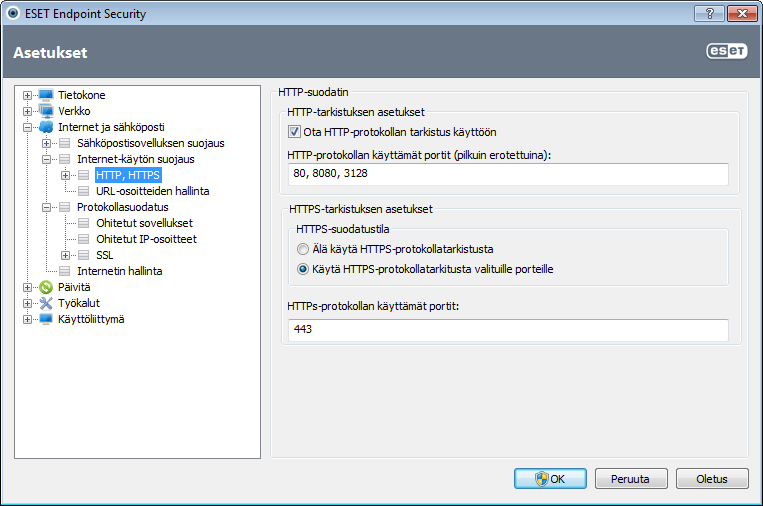Viewport: 763px width, 506px height.
Task: Click the HTTP ports field showing 80, 8080, 3128
Action: (x=508, y=174)
